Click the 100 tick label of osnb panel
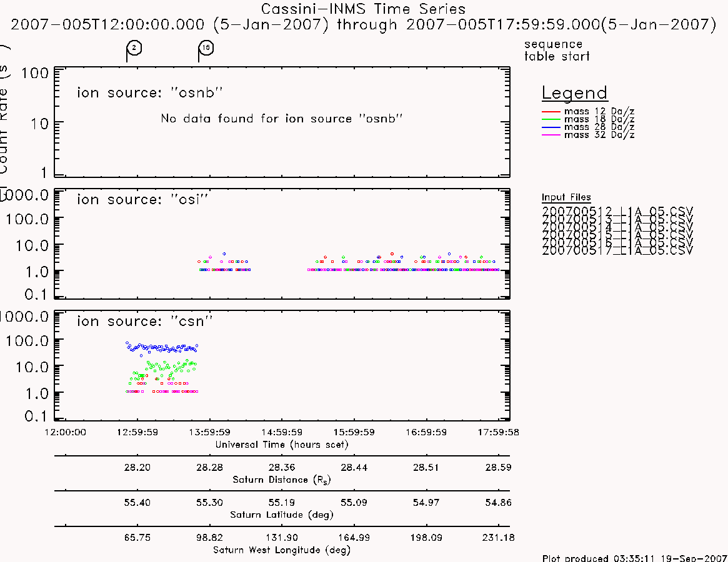Viewport: 728px width, 562px height. click(x=35, y=73)
